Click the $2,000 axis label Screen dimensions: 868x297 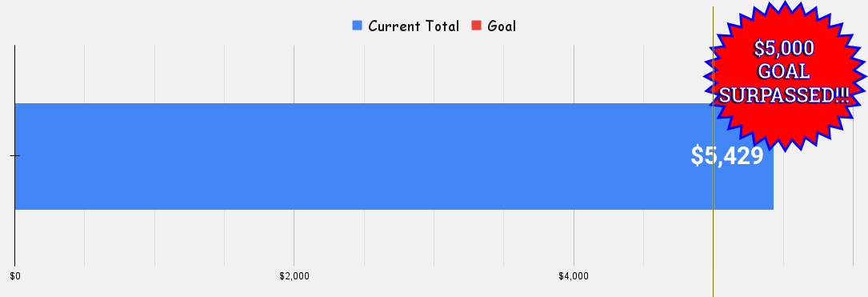point(294,276)
